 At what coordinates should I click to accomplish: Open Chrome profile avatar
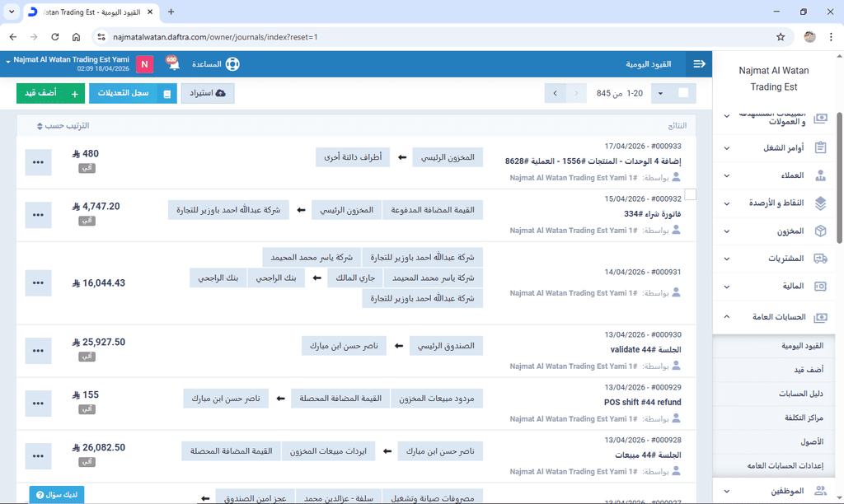click(809, 37)
